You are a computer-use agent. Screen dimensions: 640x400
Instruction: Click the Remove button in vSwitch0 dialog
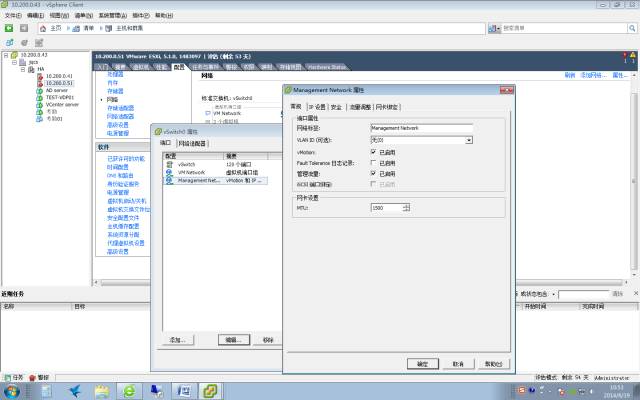point(268,340)
